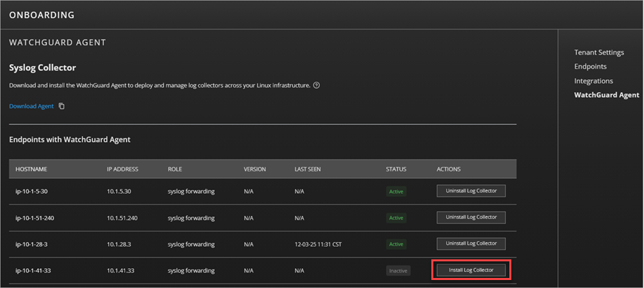
Task: Click syslog forwarding role for ip-10-1-41-33
Action: [x=191, y=271]
